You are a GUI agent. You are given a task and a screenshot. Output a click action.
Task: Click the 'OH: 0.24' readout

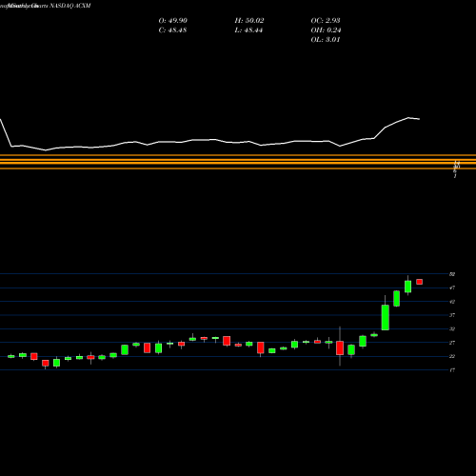pyautogui.click(x=326, y=30)
